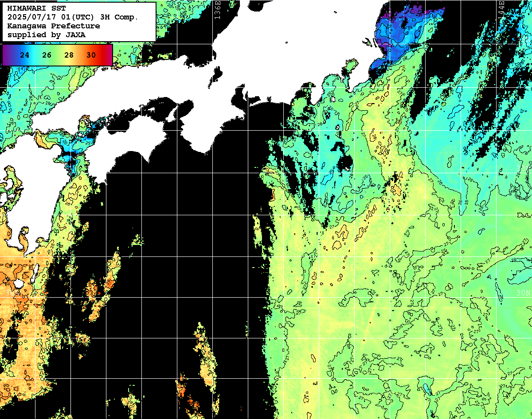Viewport: 532px width, 419px height.
Task: Click the "Kanagawa Prefecture" text line
Action: point(54,26)
